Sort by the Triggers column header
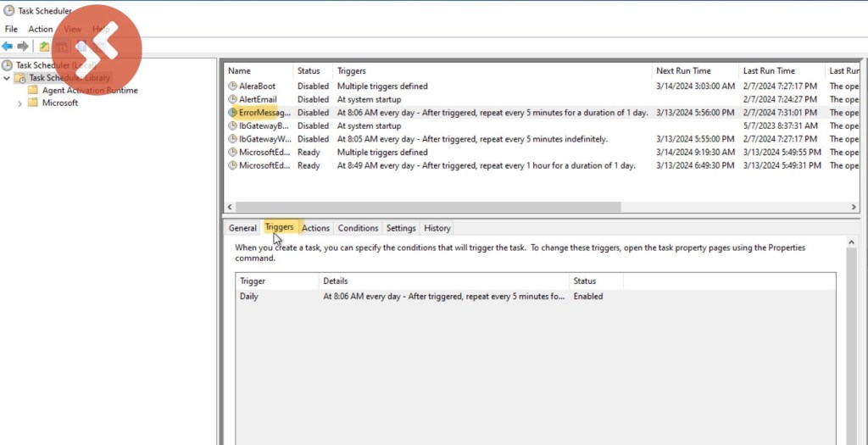 [492, 71]
